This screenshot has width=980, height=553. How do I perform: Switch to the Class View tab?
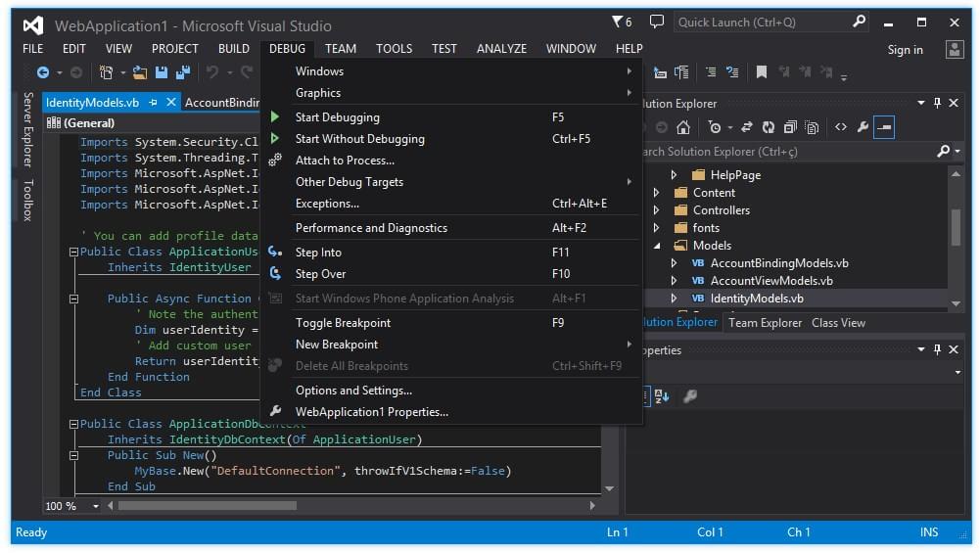[x=838, y=323]
